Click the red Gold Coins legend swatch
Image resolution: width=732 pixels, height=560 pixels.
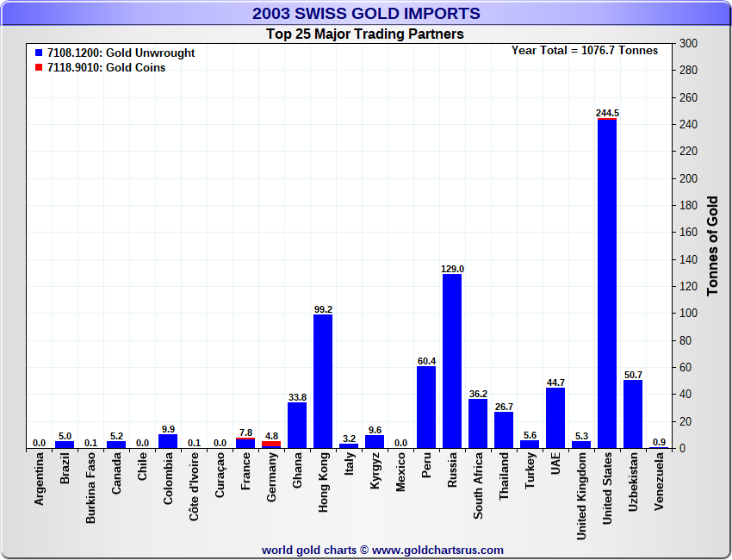[39, 67]
